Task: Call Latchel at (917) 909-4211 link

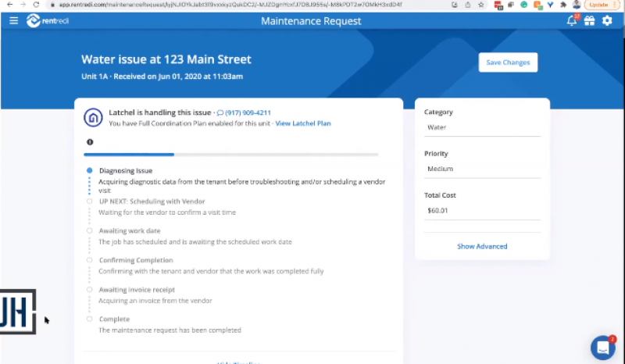Action: [x=248, y=112]
